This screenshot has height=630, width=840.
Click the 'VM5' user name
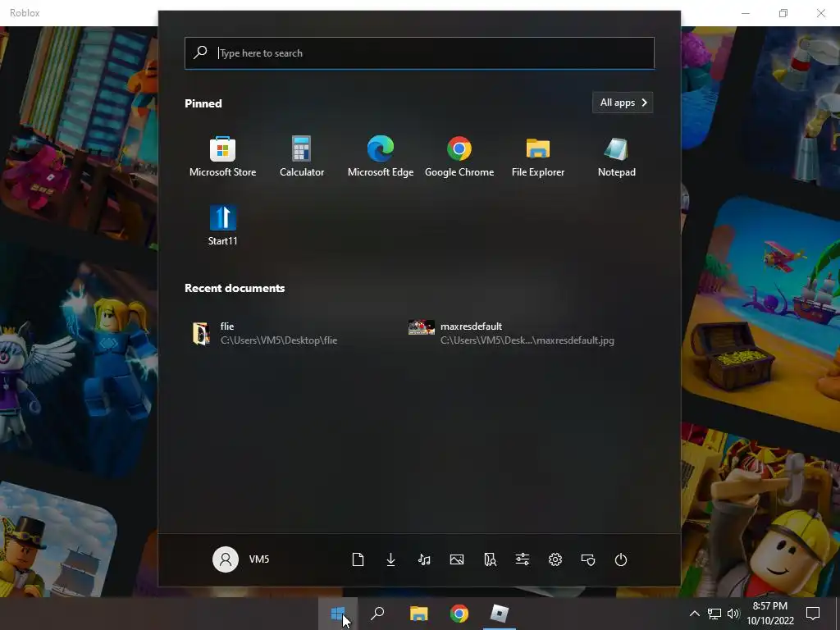pos(259,559)
